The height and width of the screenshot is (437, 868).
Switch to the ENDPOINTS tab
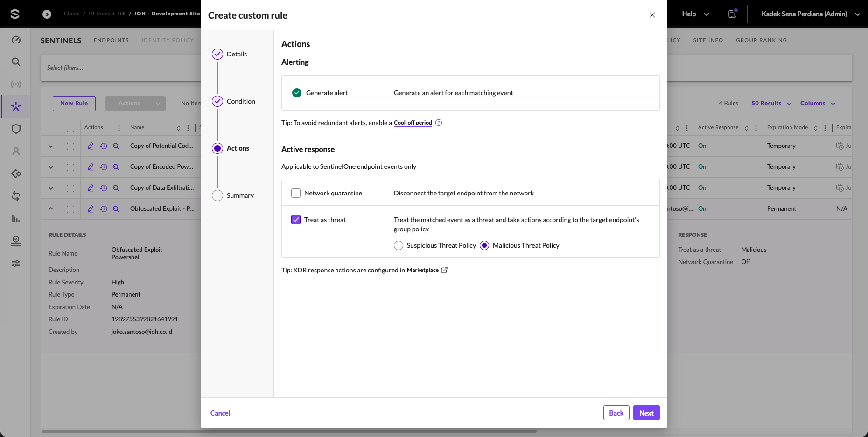click(x=111, y=40)
